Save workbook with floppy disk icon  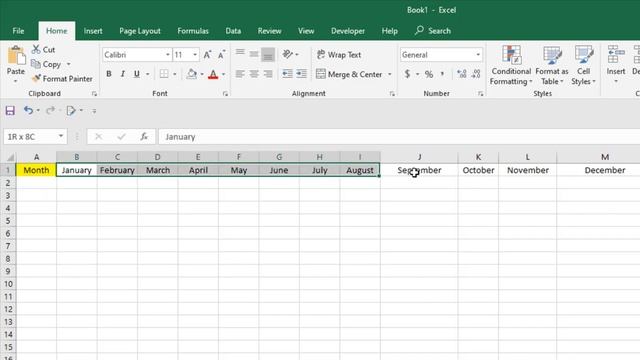[x=10, y=111]
